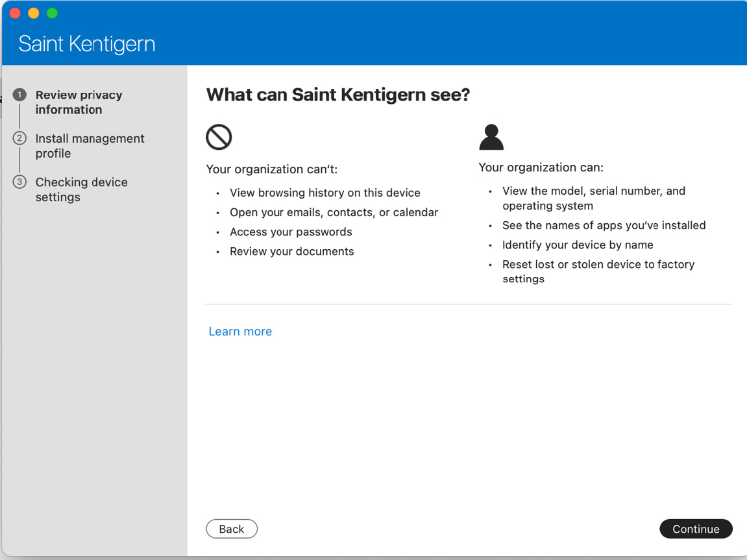Close the window with red button
This screenshot has height=560, width=747.
(x=15, y=13)
